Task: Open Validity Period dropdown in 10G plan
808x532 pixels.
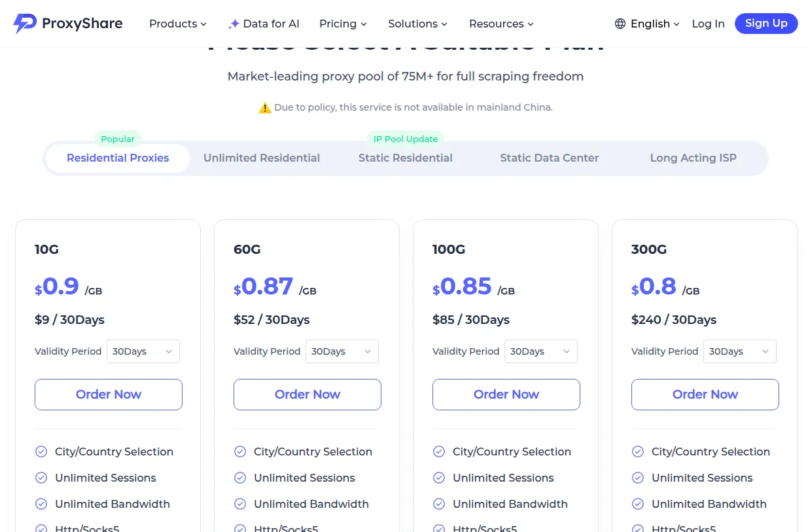Action: click(143, 351)
